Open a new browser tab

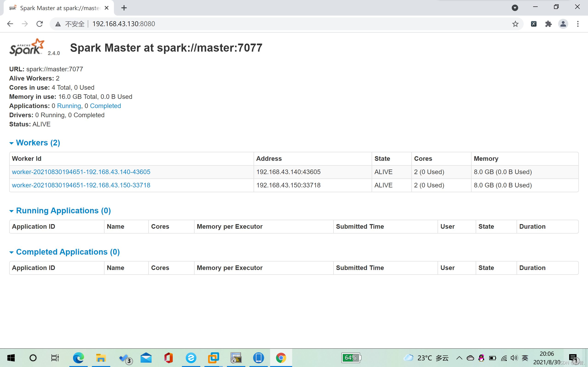click(124, 8)
